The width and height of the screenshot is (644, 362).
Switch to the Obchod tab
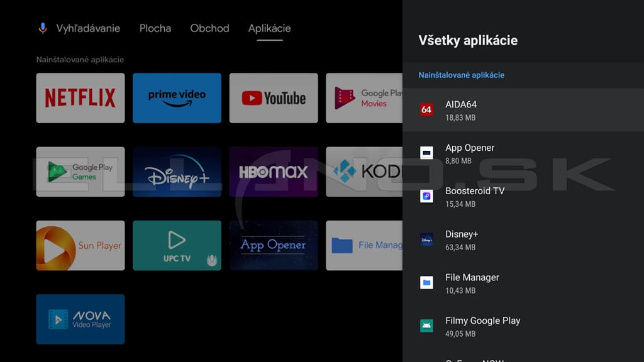pyautogui.click(x=209, y=28)
